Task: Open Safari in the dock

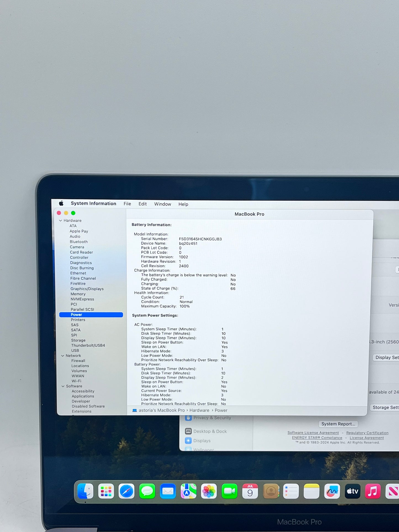Action: click(x=126, y=491)
